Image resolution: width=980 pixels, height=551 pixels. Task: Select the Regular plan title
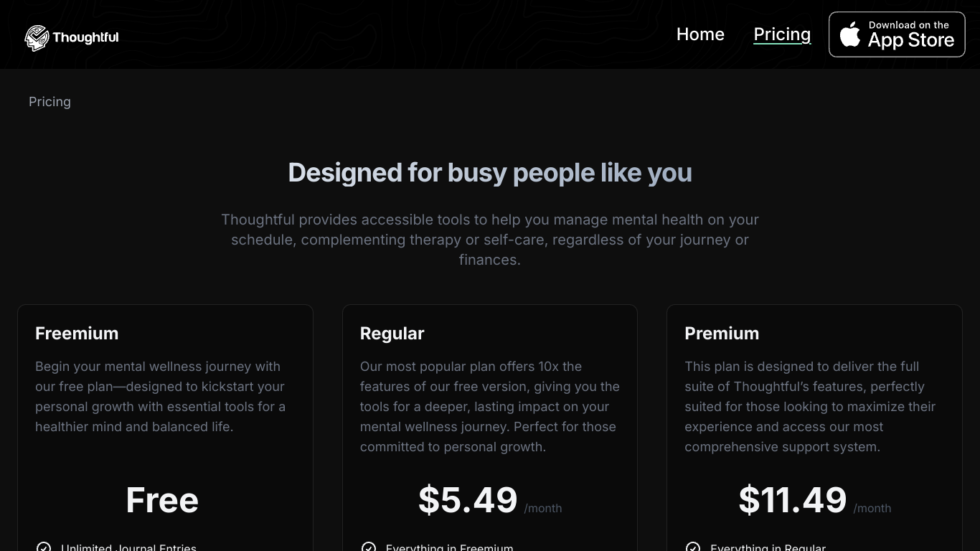click(392, 334)
